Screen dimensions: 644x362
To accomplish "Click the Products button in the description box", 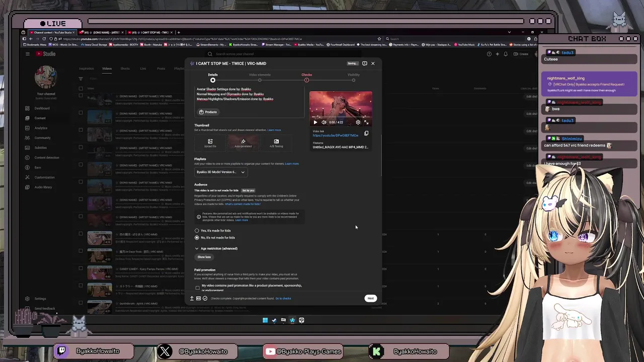I will (208, 112).
